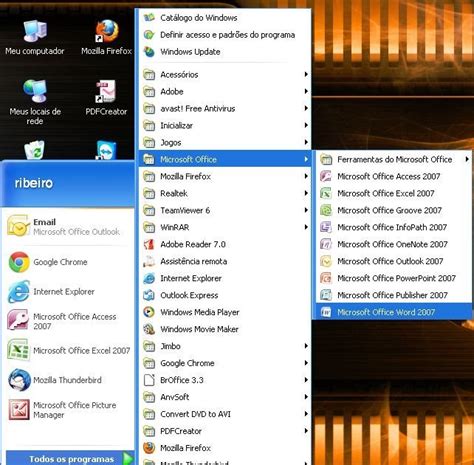Open the PDFCreator folder in programs list
This screenshot has width=474, height=465.
pos(225,431)
